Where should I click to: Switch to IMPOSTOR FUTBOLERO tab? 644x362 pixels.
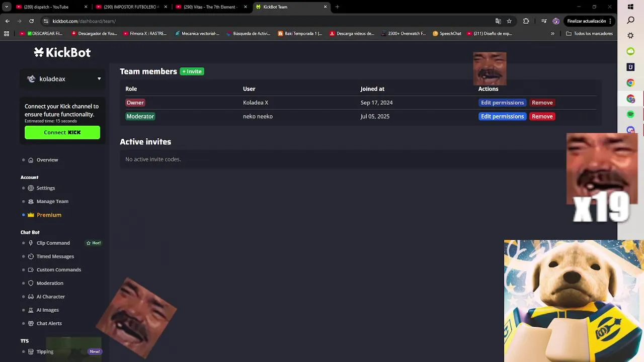[x=131, y=7]
